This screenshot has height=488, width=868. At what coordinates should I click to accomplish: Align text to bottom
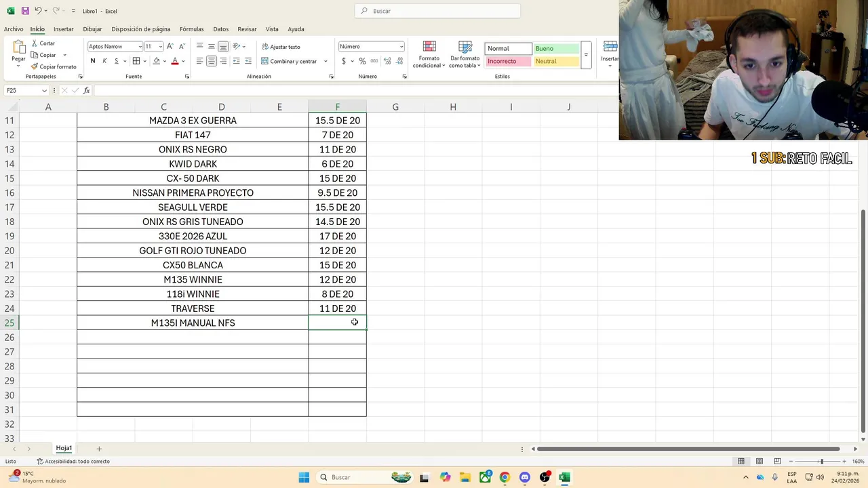(223, 46)
